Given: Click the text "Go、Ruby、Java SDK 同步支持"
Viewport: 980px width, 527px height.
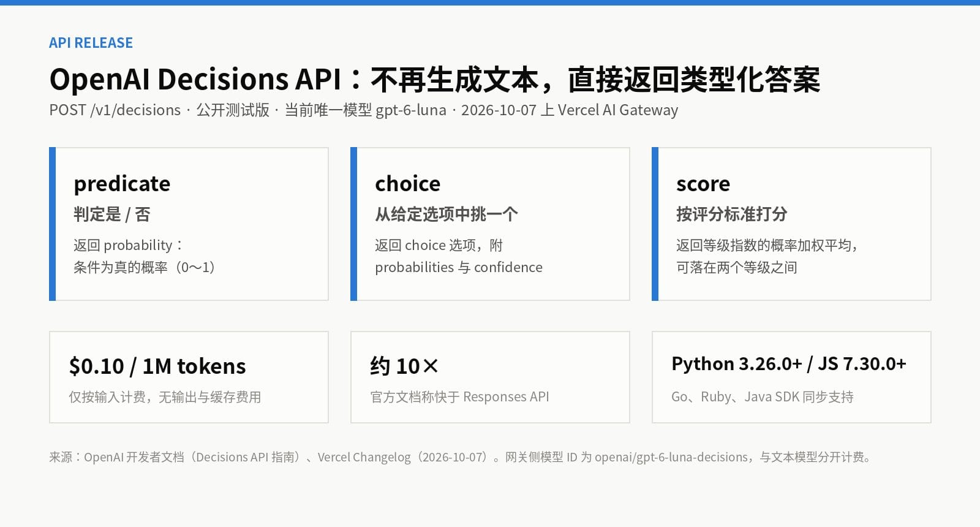Looking at the screenshot, I should click(x=763, y=397).
